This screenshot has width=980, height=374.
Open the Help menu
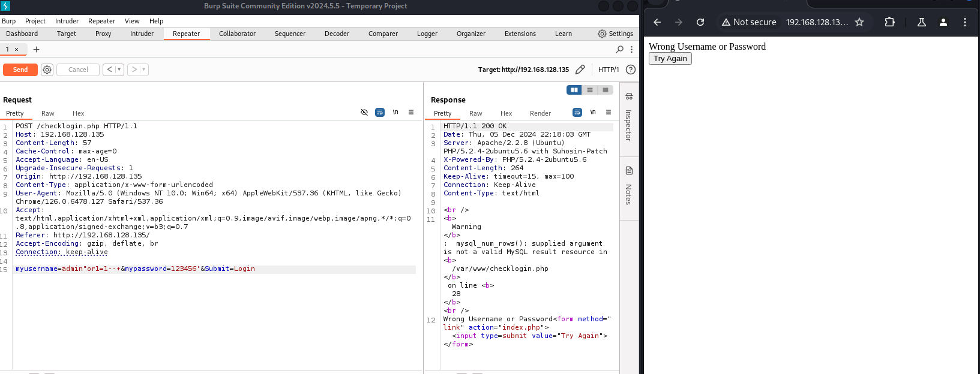click(156, 21)
